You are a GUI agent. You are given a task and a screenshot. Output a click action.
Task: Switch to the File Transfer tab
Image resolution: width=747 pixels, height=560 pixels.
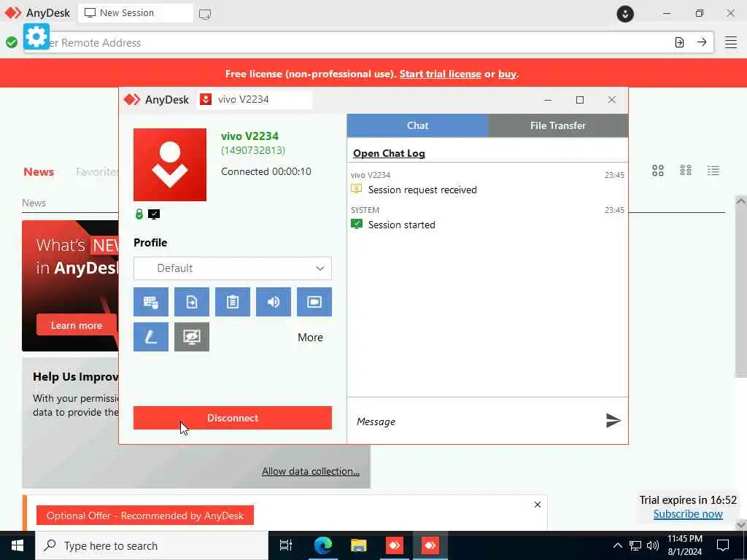click(558, 125)
